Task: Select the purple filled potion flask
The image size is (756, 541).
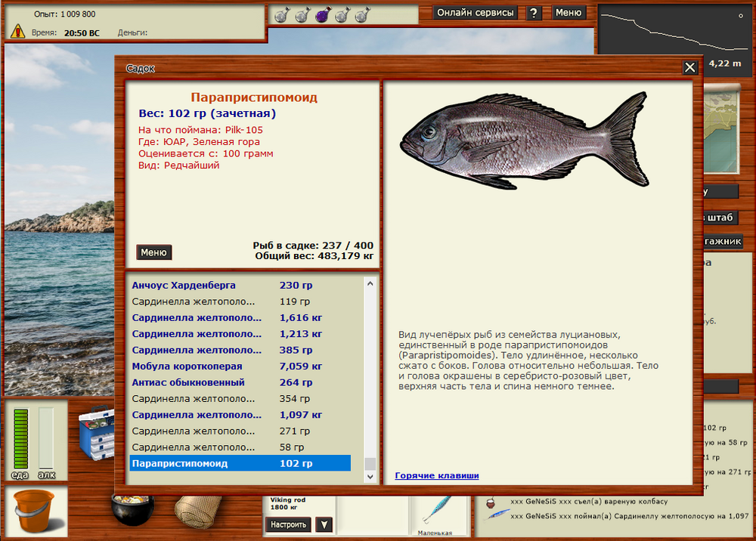Action: click(x=321, y=14)
